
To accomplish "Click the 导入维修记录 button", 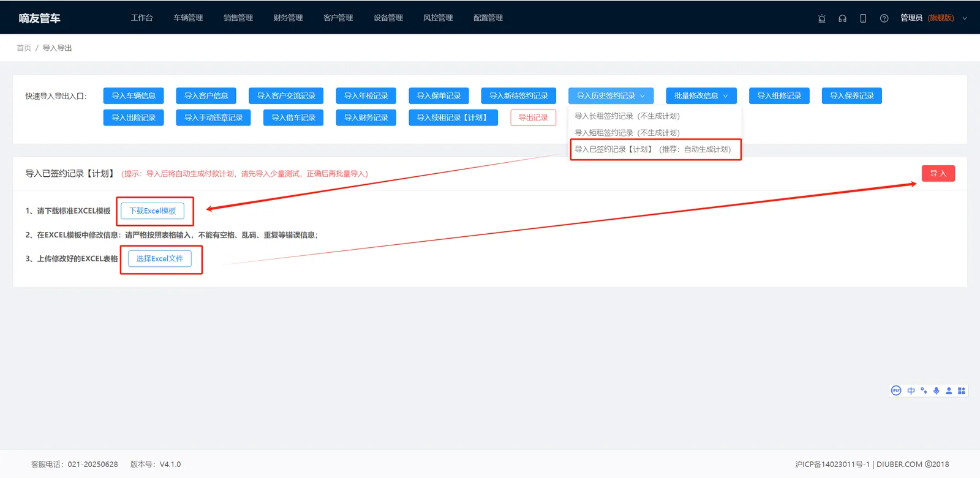I will click(779, 95).
